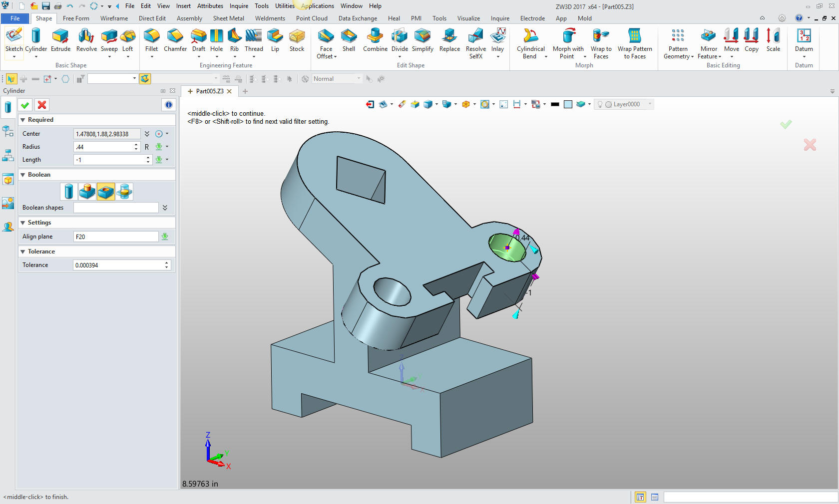This screenshot has height=504, width=839.
Task: Click the viewport red X
Action: pyautogui.click(x=810, y=145)
